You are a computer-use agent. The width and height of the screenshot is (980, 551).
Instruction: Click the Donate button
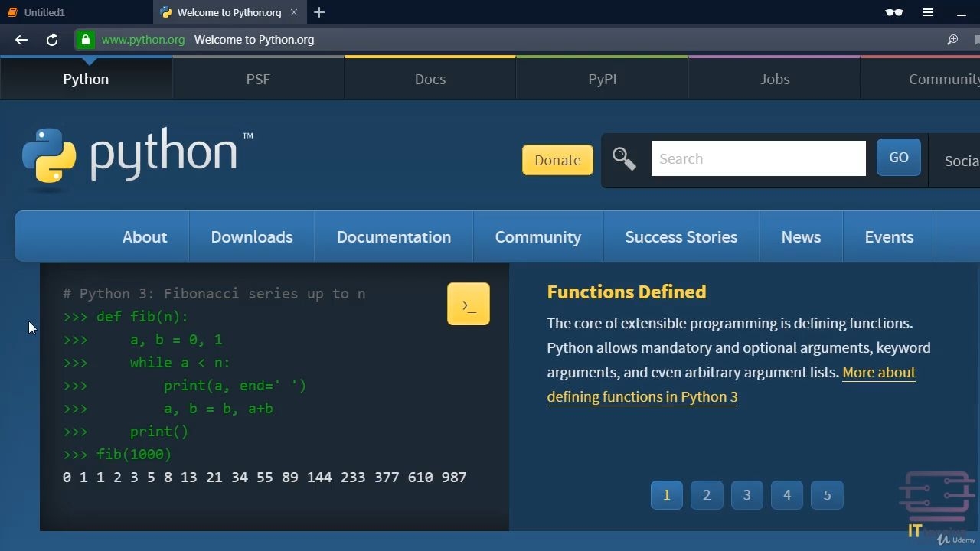tap(557, 160)
